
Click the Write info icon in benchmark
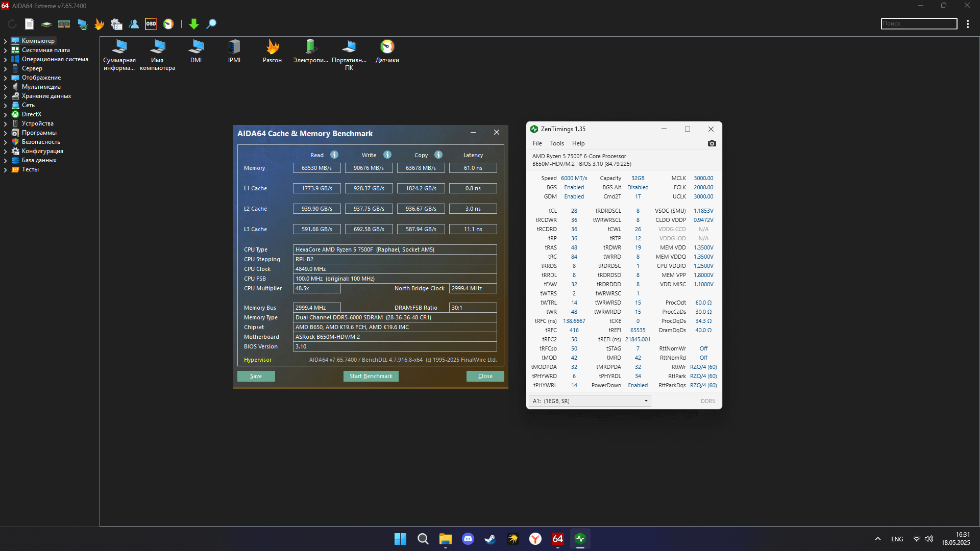(387, 155)
